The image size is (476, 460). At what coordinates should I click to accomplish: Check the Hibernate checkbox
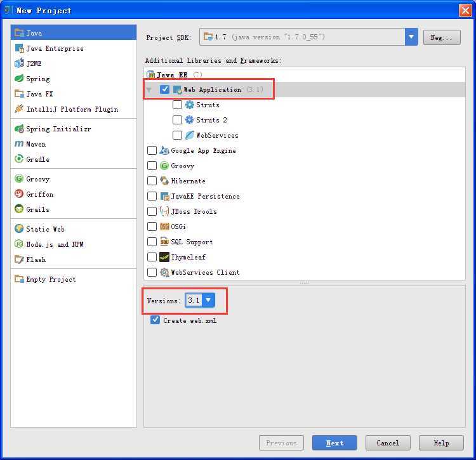click(x=152, y=181)
